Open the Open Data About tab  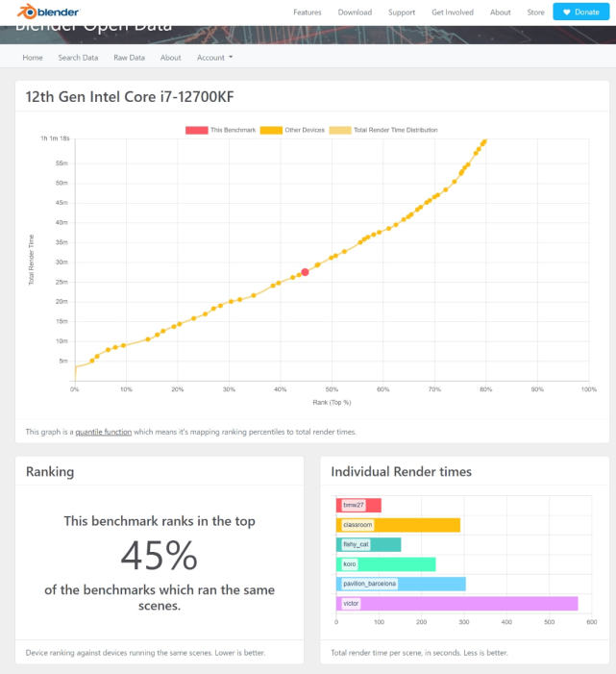170,58
